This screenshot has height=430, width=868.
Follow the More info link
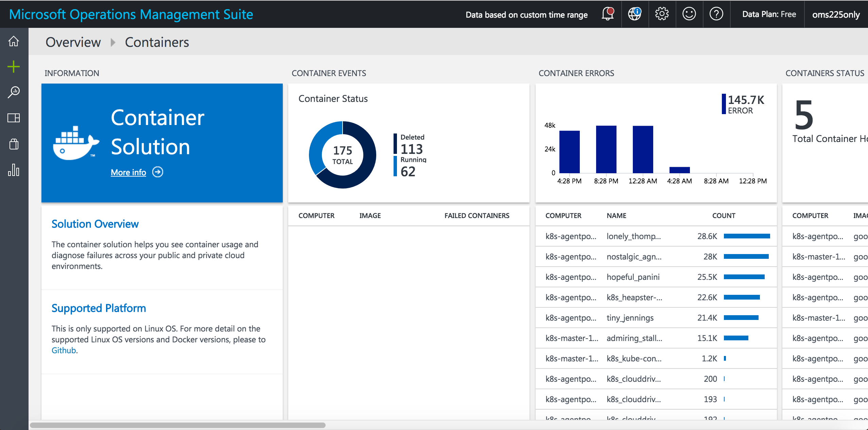[128, 172]
